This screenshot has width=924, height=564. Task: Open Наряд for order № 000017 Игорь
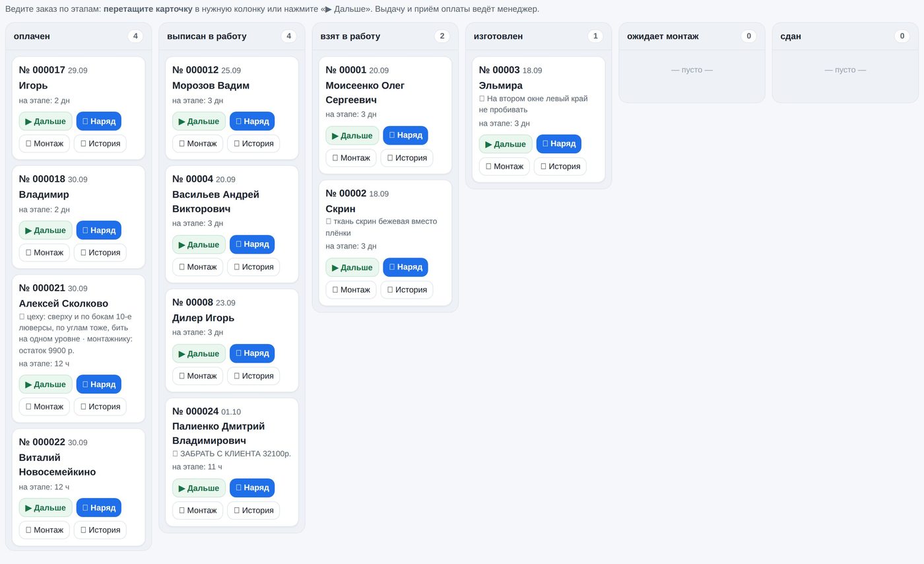[x=99, y=121]
